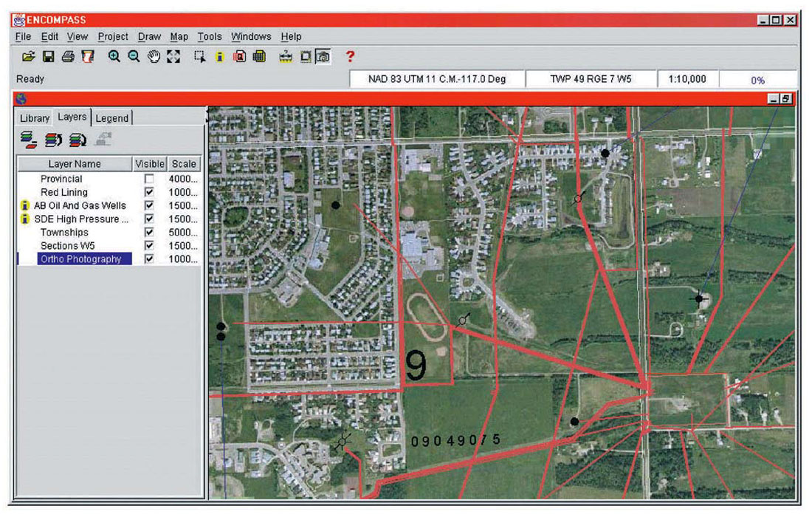Minimize the inner map window
812x517 pixels.
pyautogui.click(x=773, y=98)
